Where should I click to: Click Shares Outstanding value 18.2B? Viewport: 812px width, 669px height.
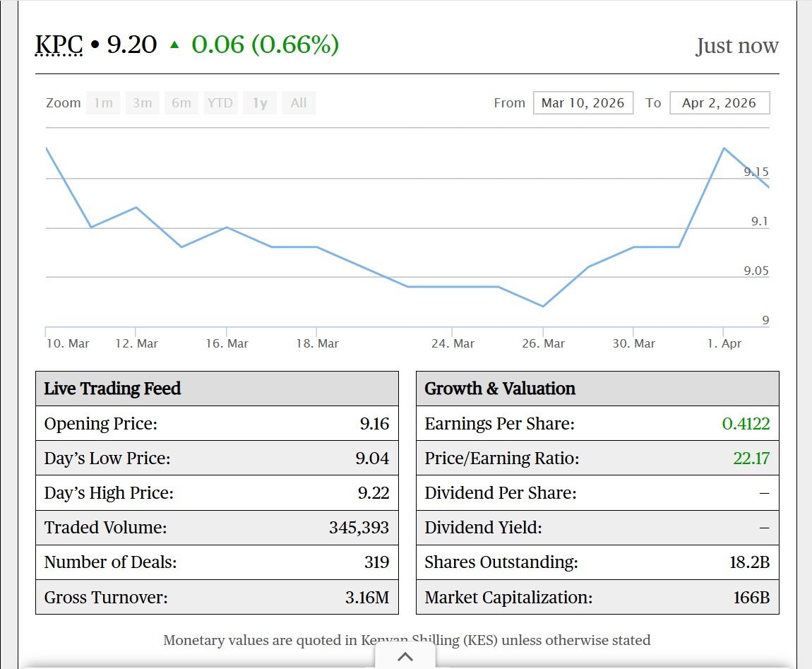(x=750, y=562)
